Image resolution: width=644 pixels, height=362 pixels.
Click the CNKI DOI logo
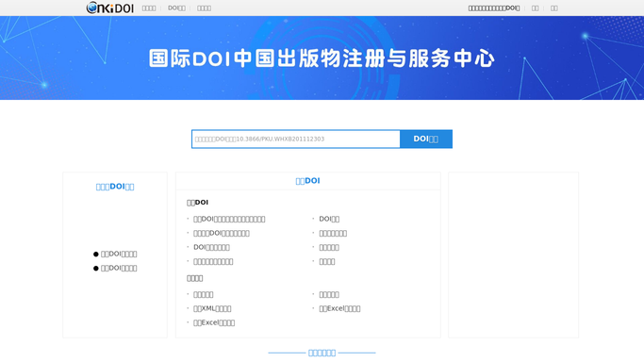click(110, 8)
